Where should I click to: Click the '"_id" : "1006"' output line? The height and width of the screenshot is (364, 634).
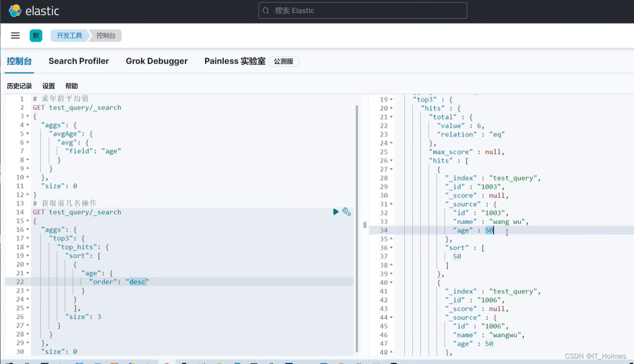coord(475,300)
